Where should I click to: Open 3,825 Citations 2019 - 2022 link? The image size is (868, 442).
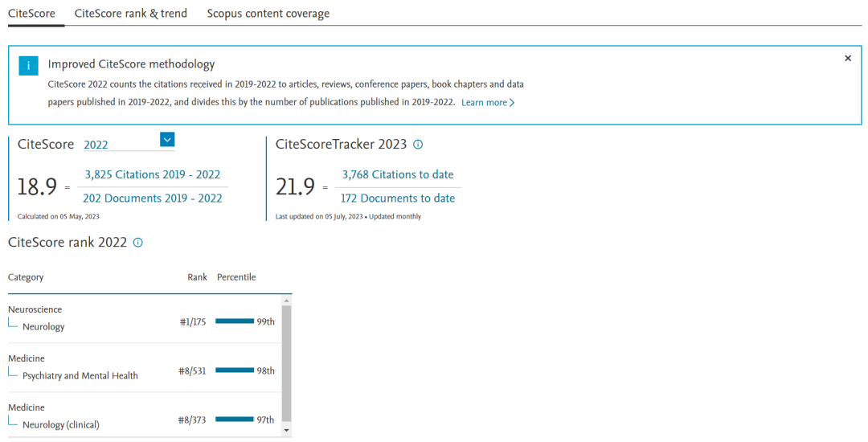coord(152,174)
